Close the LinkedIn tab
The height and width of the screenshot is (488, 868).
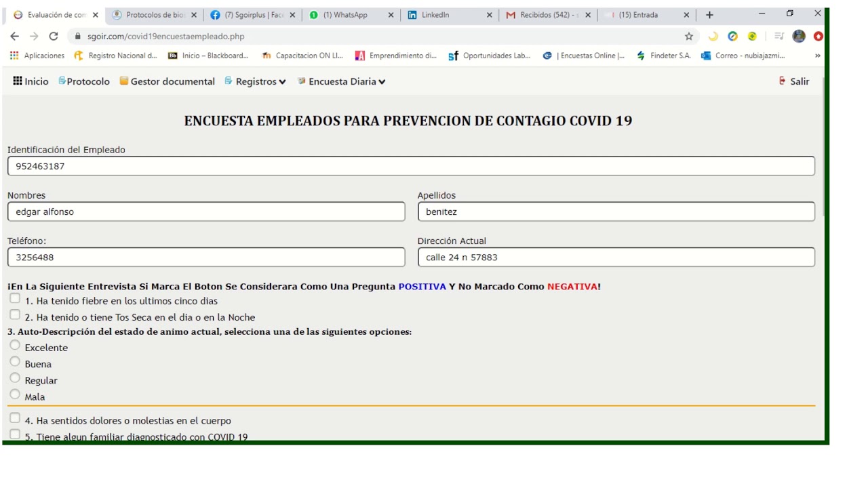pos(489,15)
